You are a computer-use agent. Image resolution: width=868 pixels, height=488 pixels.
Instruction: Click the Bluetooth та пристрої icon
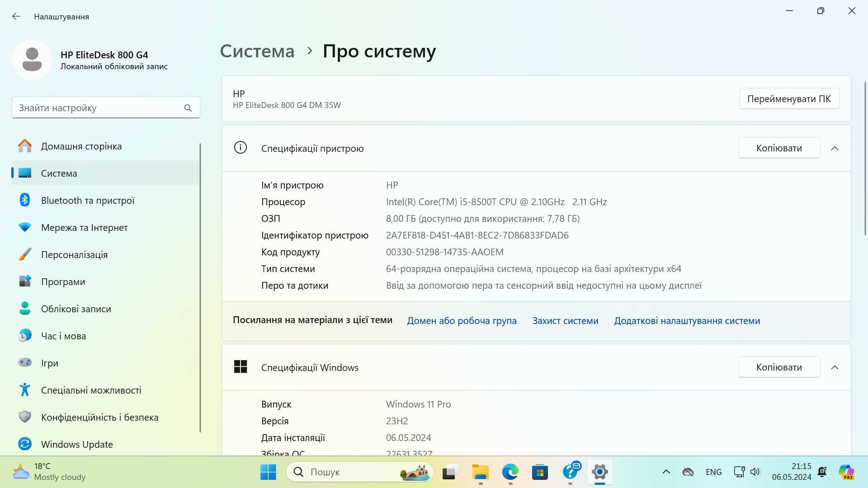point(24,200)
